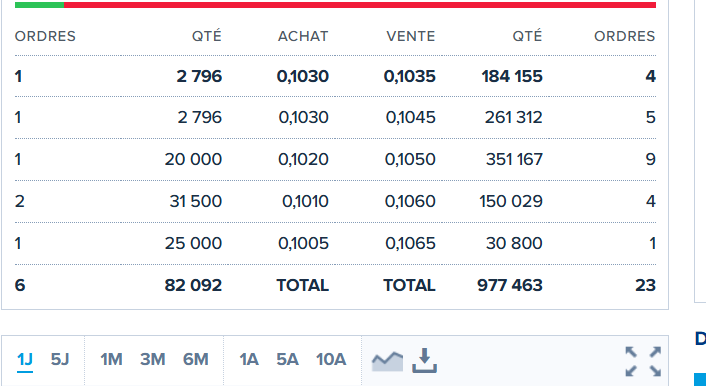
Task: Select best ask price 0,1035
Action: coord(409,77)
